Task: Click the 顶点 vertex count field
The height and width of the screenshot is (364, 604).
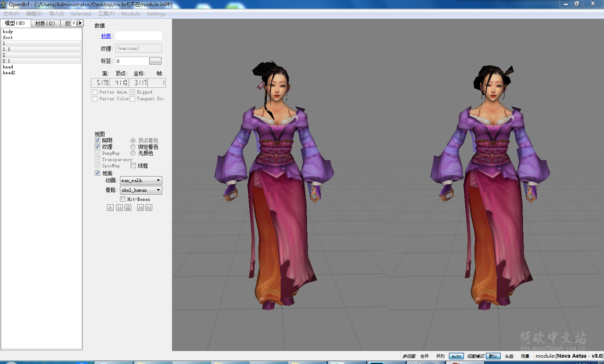Action: 119,83
